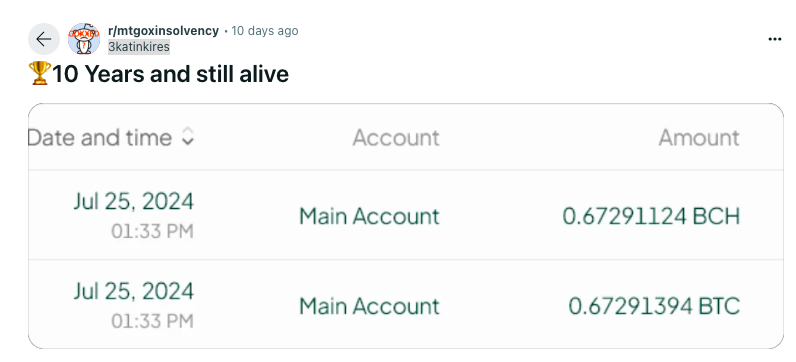Sort by Date and time arrows
The width and height of the screenshot is (796, 362).
(x=188, y=137)
